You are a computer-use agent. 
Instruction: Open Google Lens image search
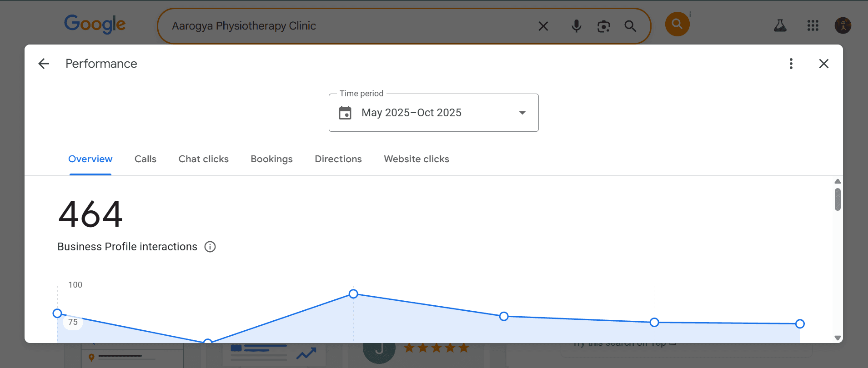[603, 26]
